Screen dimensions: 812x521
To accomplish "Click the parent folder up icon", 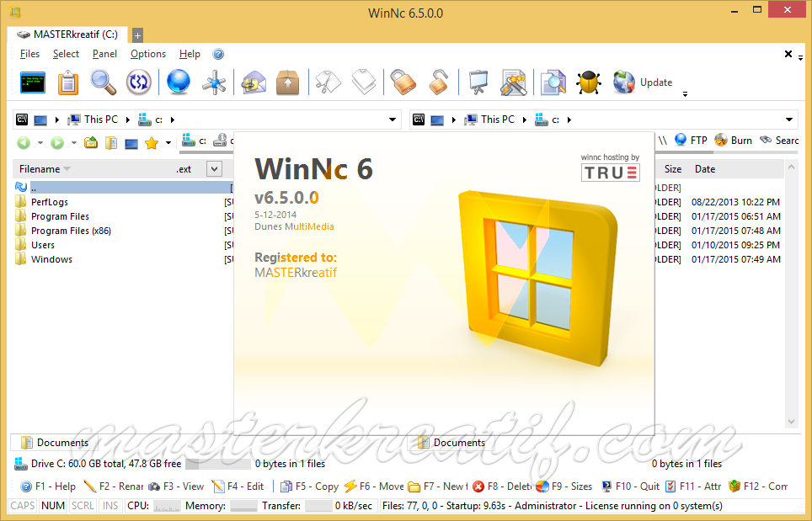I will tap(91, 142).
